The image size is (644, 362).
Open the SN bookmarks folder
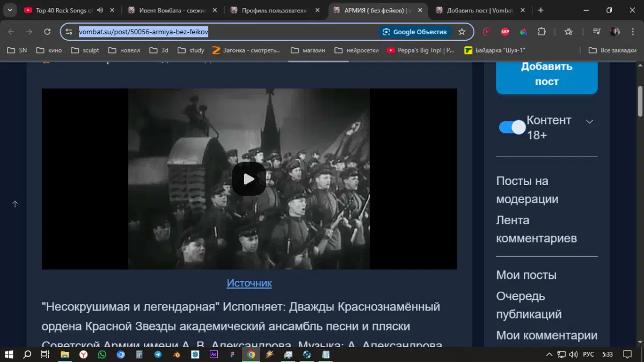click(x=17, y=50)
